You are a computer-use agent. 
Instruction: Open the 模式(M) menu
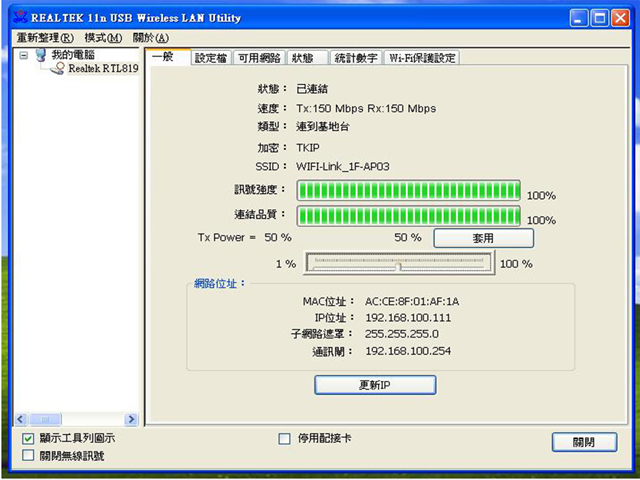[x=103, y=38]
